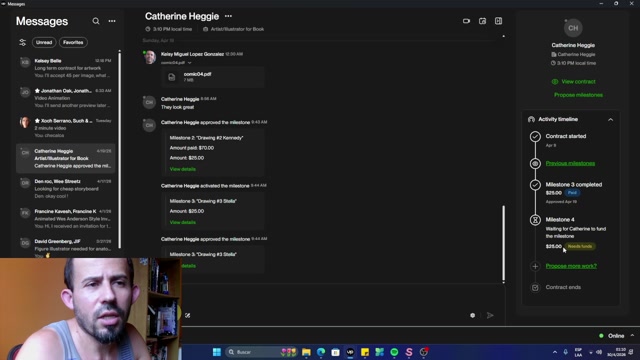Click the Paid badge on Milestone 3

[x=572, y=193]
